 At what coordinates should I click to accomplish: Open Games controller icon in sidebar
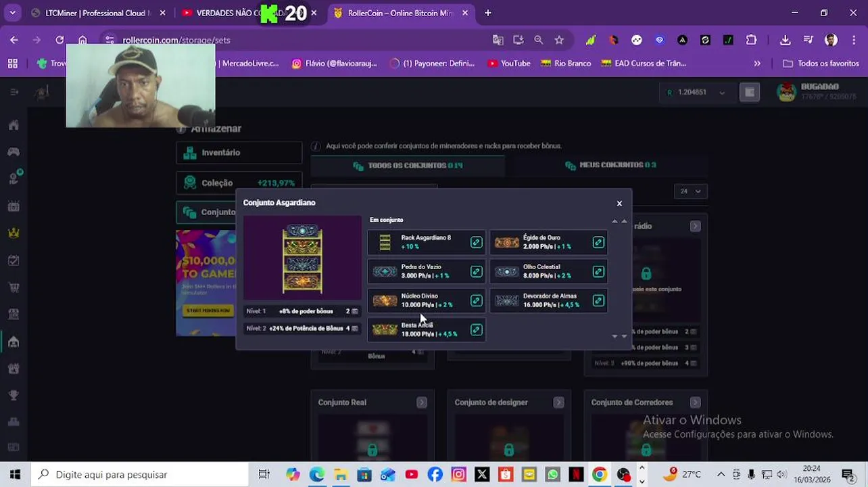(14, 152)
